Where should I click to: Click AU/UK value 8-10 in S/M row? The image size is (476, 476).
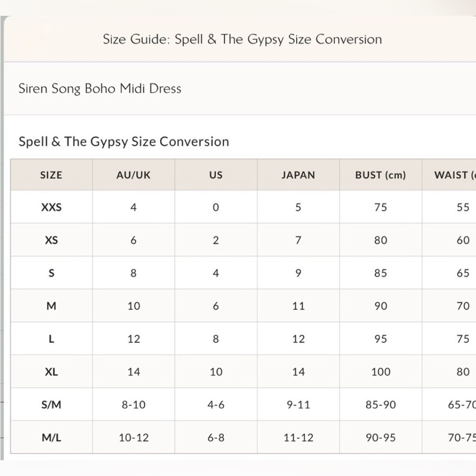click(x=134, y=405)
